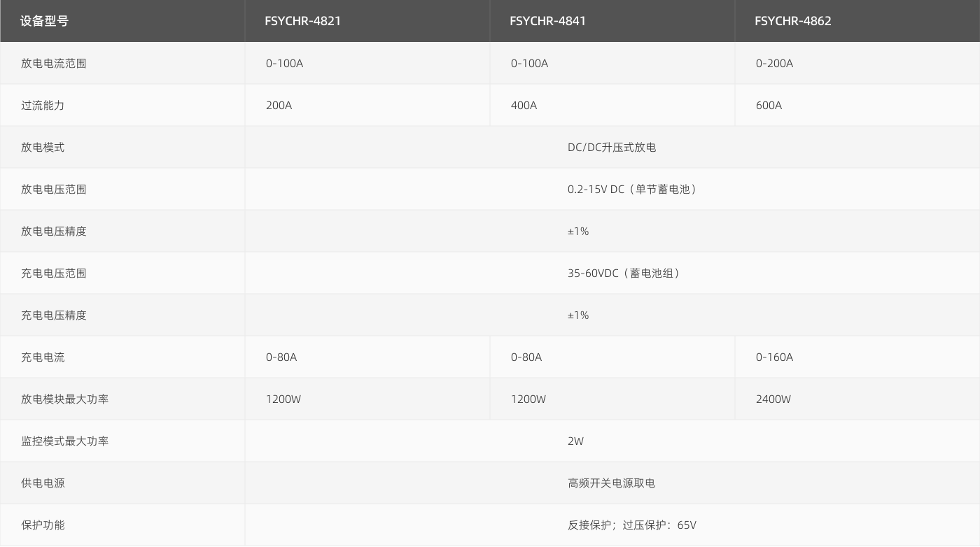The height and width of the screenshot is (547, 980).
Task: Click the FSYCHR-4821 column header
Action: 302,21
